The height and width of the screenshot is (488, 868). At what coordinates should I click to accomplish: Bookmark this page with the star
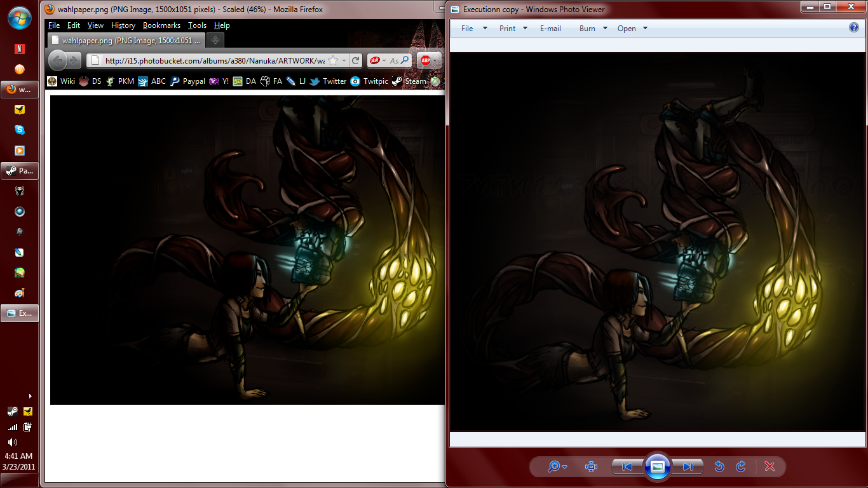(x=332, y=61)
